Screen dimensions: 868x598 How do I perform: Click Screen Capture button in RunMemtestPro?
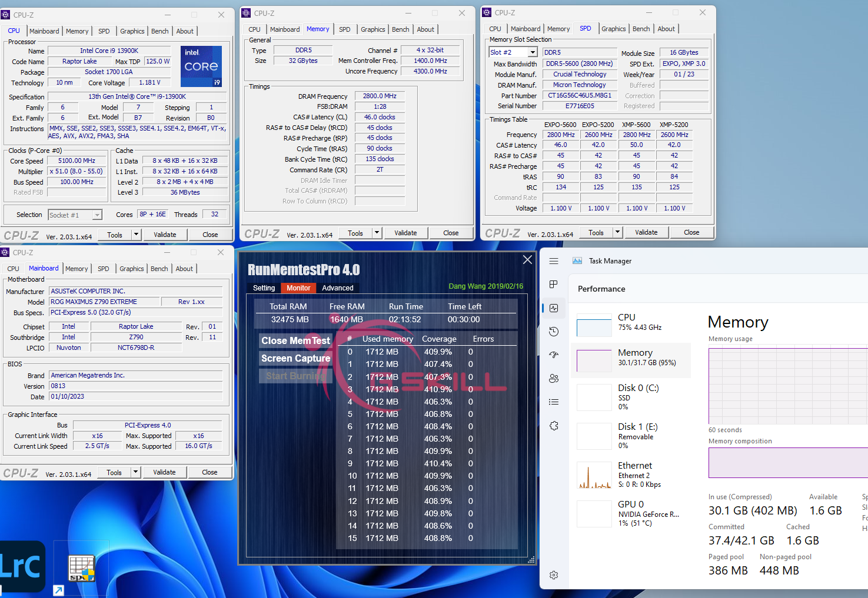[295, 358]
